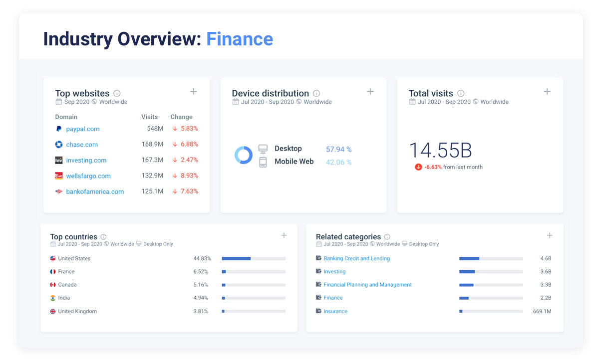
Task: Click the -6.63% change indicator badge
Action: [x=418, y=167]
